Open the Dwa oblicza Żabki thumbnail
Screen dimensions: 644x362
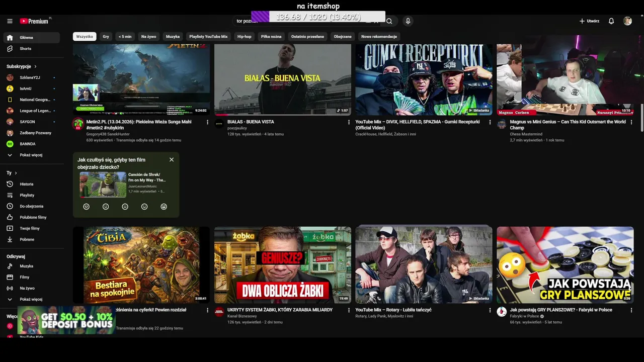coord(283,265)
